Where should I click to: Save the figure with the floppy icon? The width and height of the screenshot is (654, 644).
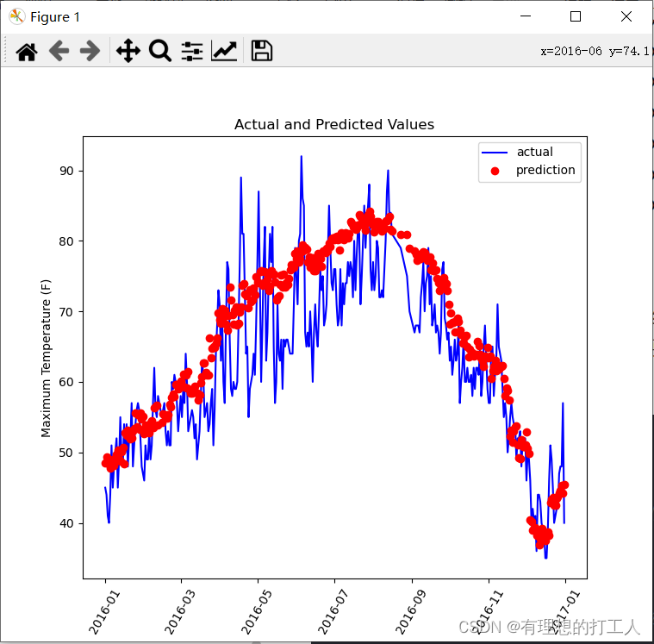pos(262,51)
